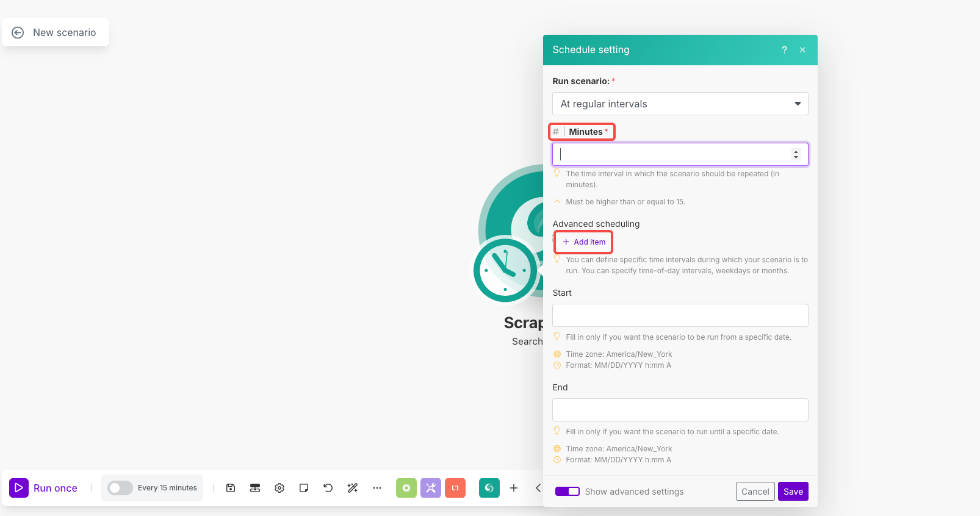Click the Run once play button
The image size is (980, 516).
(x=19, y=488)
